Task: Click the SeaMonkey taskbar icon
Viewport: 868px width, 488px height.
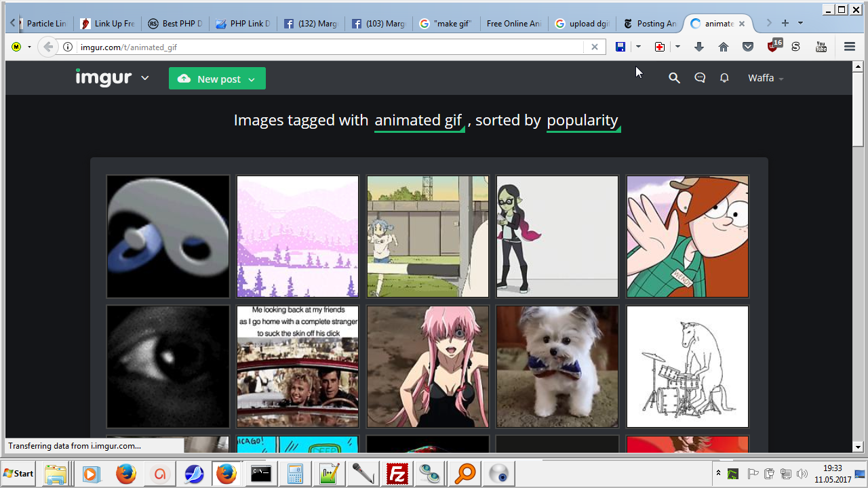Action: [x=193, y=474]
